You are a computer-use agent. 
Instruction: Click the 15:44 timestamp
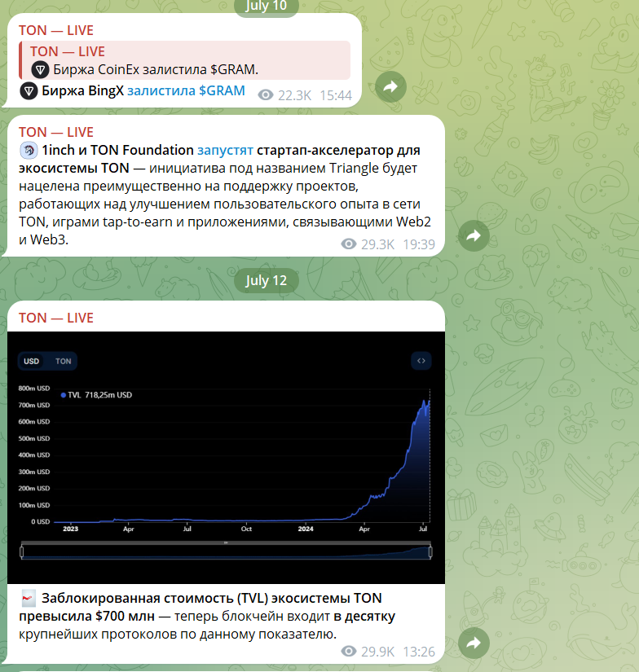coord(336,95)
